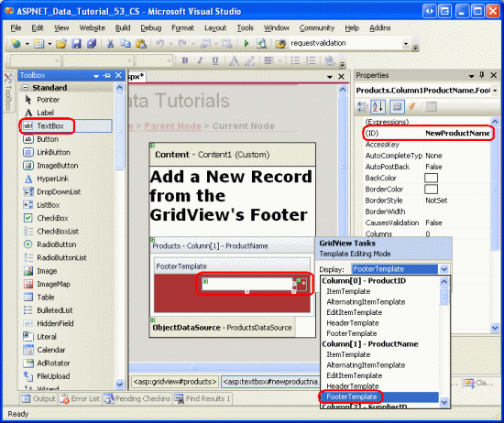
Task: Start debugging with green play icon
Action: 247,43
